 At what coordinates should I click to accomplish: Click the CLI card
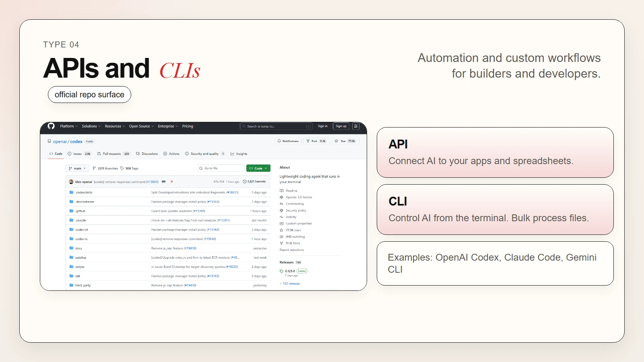[495, 210]
